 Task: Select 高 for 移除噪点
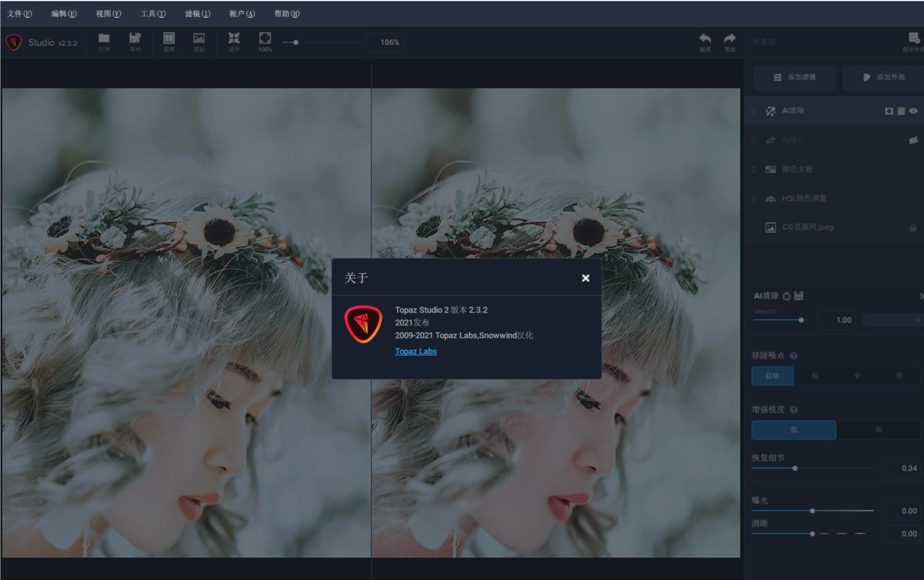(x=899, y=376)
